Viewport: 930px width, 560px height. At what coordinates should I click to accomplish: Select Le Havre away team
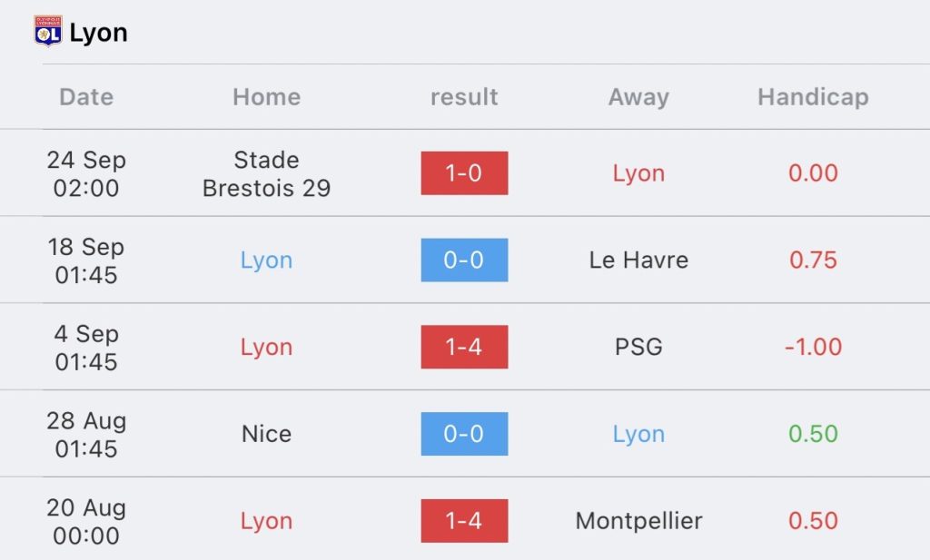[638, 260]
